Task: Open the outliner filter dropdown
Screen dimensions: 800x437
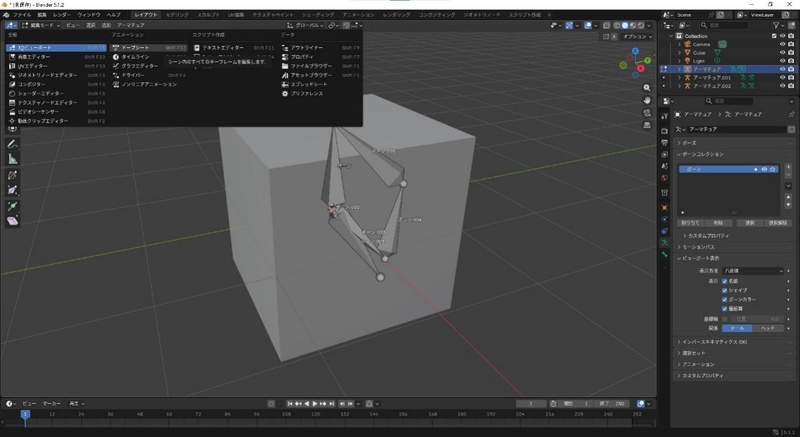Action: pyautogui.click(x=779, y=25)
